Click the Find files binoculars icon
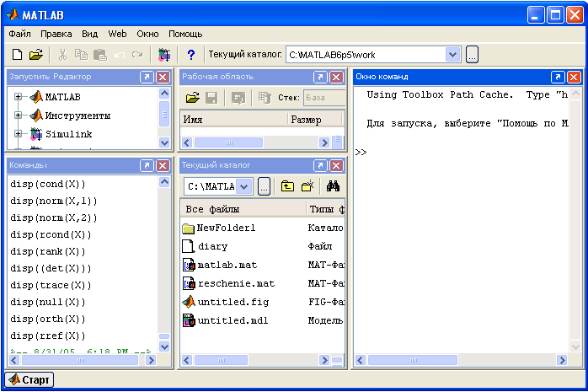Screen dimensions: 588x392 pos(333,186)
